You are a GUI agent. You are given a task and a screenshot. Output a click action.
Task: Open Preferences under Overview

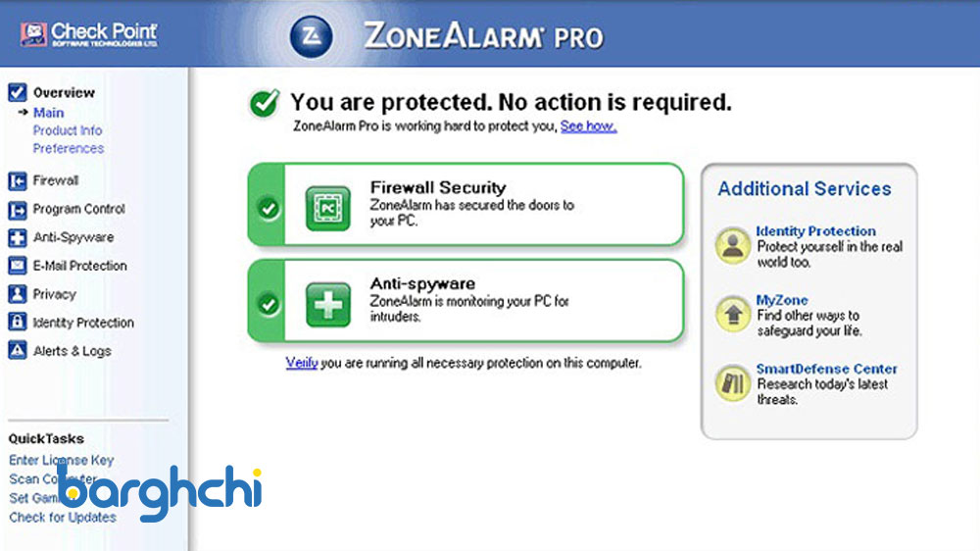coord(69,149)
